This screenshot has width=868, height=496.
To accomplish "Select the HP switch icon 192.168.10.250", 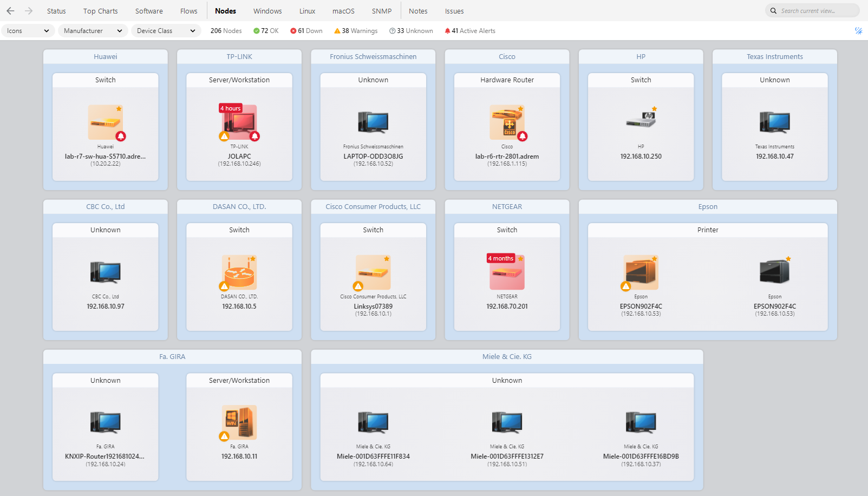I will 641,120.
